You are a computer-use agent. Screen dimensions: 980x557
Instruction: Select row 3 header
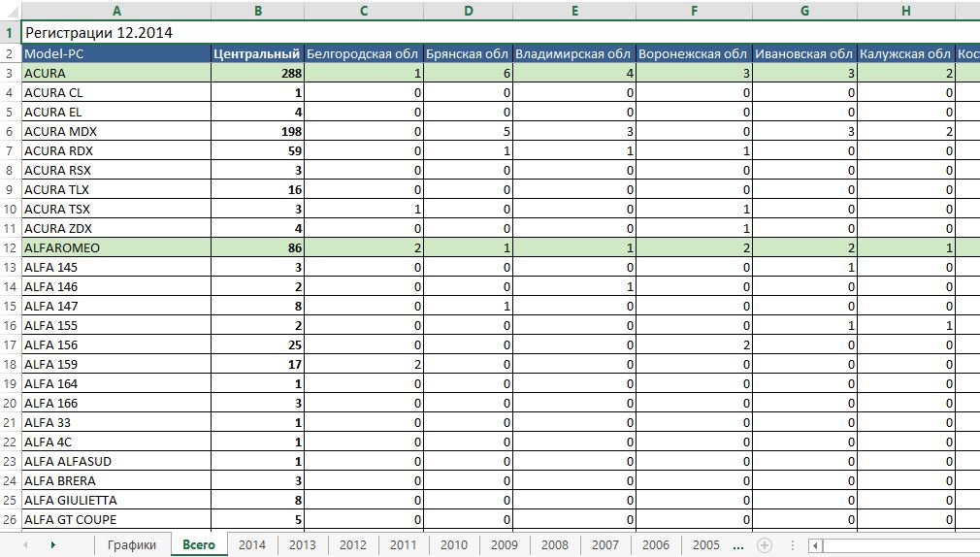click(x=10, y=73)
